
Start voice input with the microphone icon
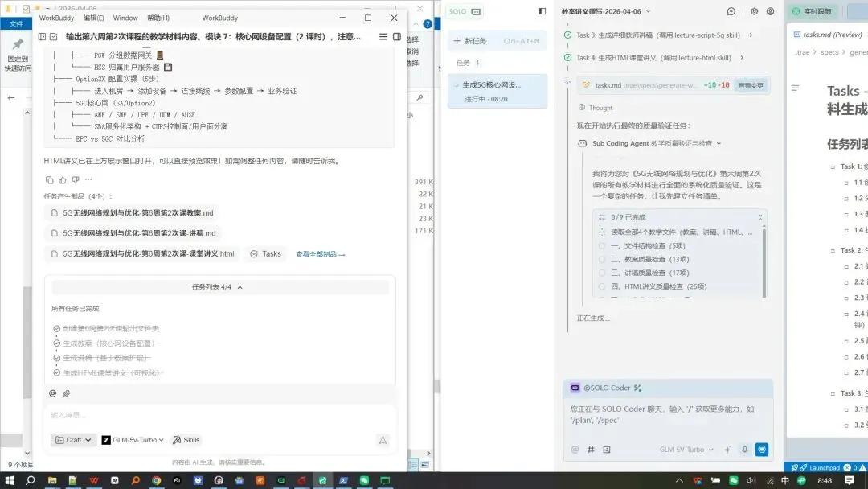[744, 450]
